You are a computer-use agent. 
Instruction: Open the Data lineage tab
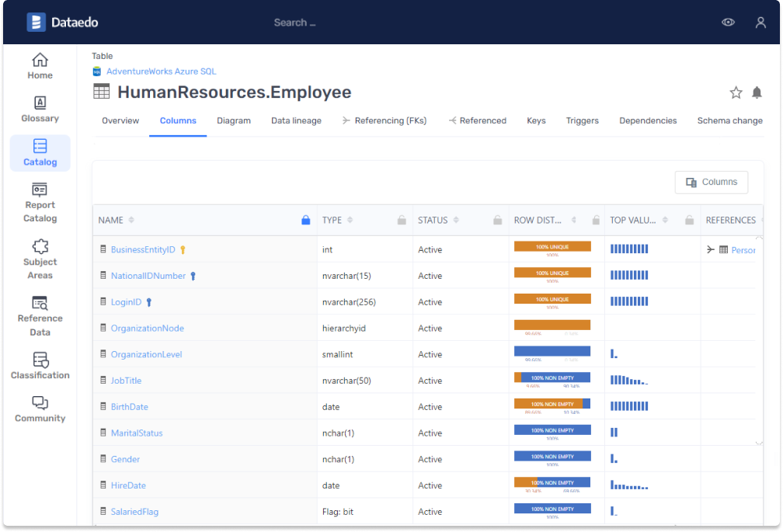pyautogui.click(x=296, y=121)
